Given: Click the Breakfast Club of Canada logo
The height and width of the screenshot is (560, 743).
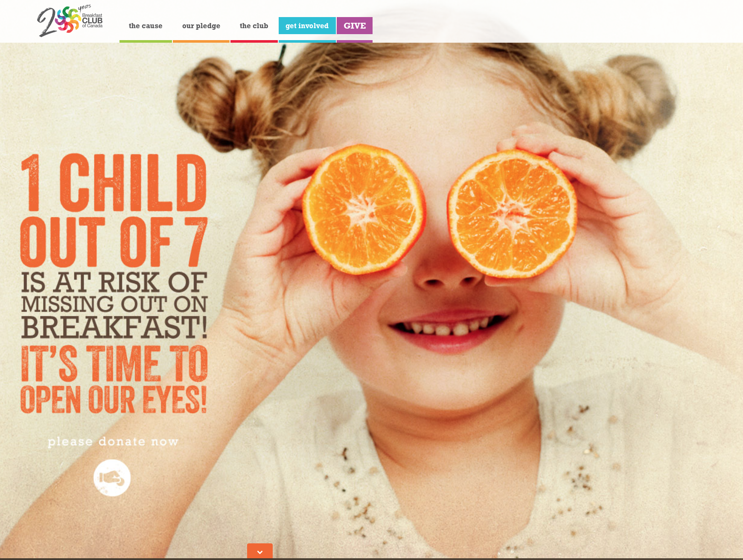Looking at the screenshot, I should coord(70,21).
